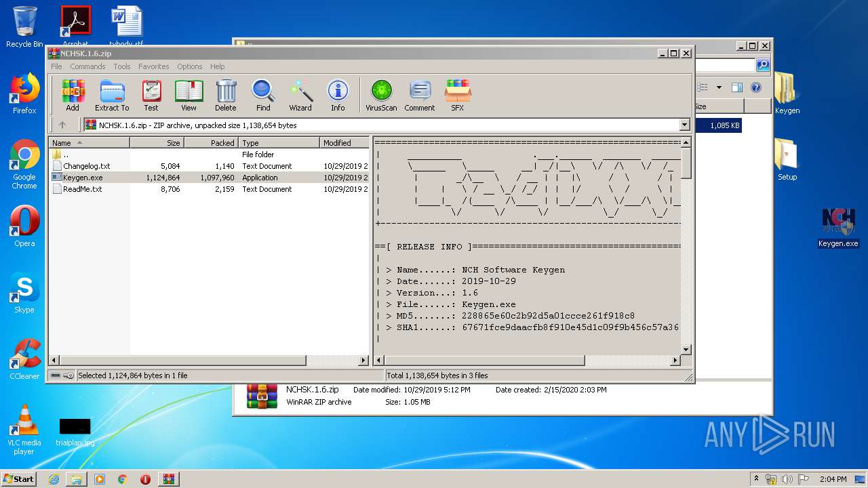Select the Keygen folder on desktop
The image size is (868, 488).
tap(787, 94)
